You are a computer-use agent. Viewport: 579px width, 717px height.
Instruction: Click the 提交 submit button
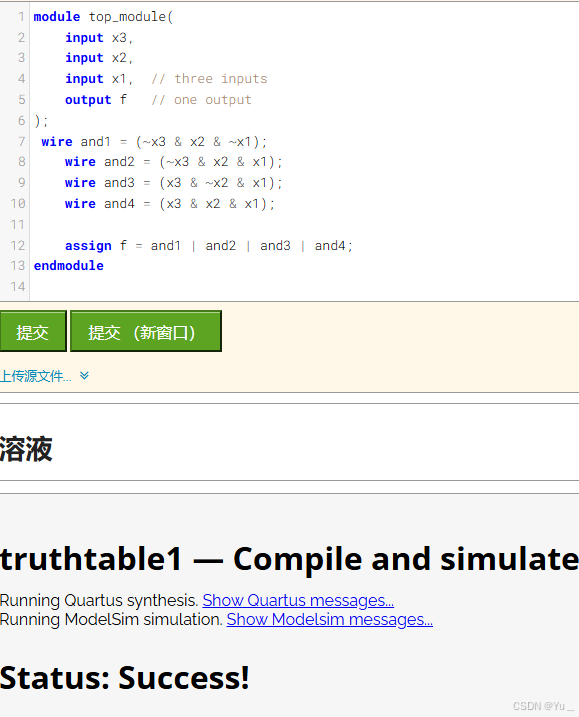click(33, 331)
